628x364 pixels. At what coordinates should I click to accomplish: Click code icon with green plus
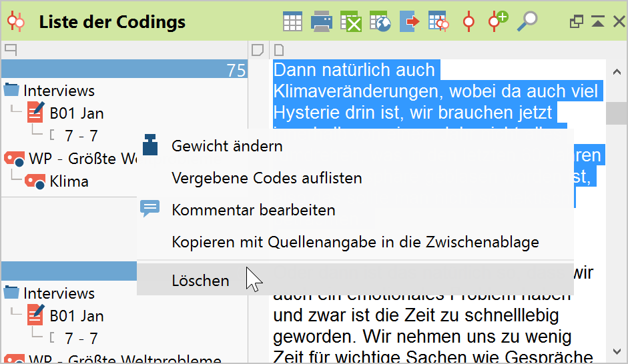pyautogui.click(x=498, y=21)
